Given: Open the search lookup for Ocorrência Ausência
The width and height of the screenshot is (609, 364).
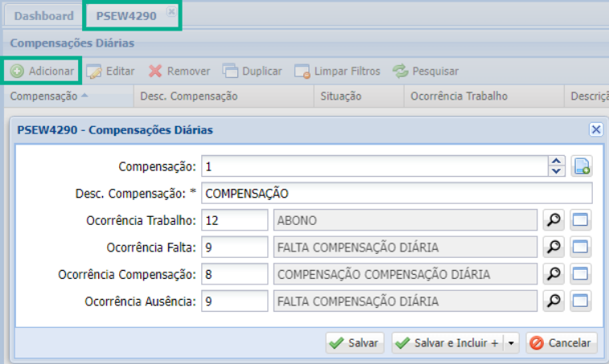Looking at the screenshot, I should [x=553, y=301].
